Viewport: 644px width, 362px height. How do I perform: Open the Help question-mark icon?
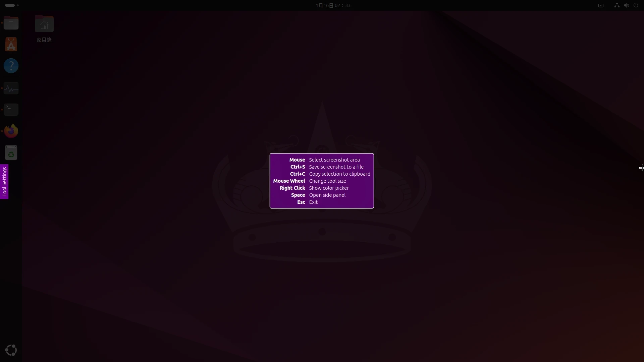[x=11, y=66]
